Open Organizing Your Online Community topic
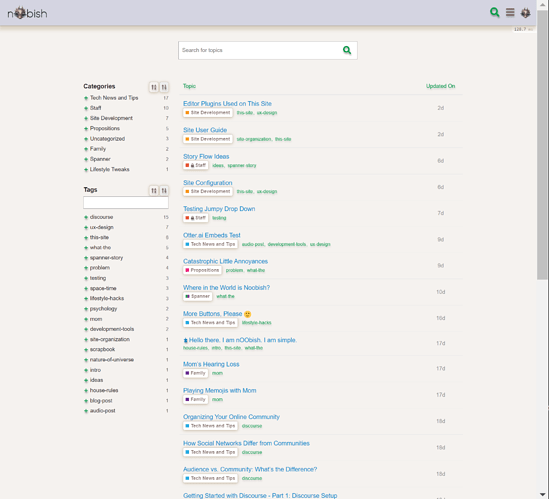Image resolution: width=549 pixels, height=499 pixels. pos(231,416)
